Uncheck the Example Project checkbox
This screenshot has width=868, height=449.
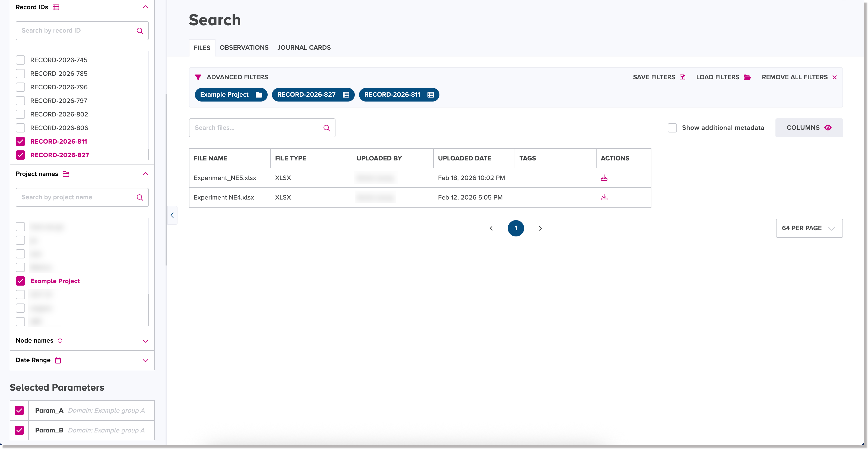pos(20,281)
